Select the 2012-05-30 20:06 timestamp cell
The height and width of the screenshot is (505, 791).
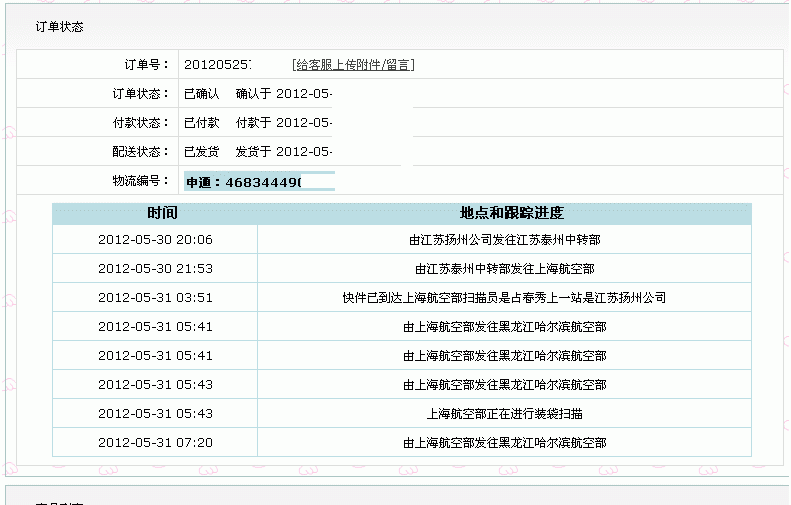(155, 240)
